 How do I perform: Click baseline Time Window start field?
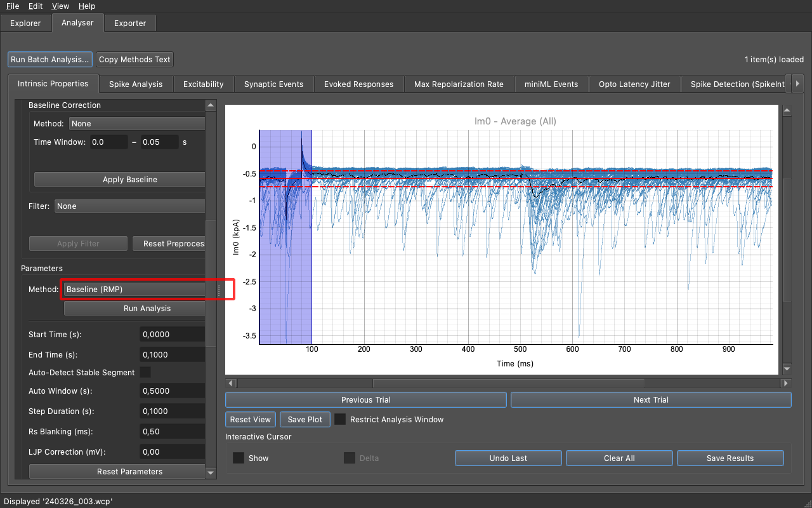(108, 142)
